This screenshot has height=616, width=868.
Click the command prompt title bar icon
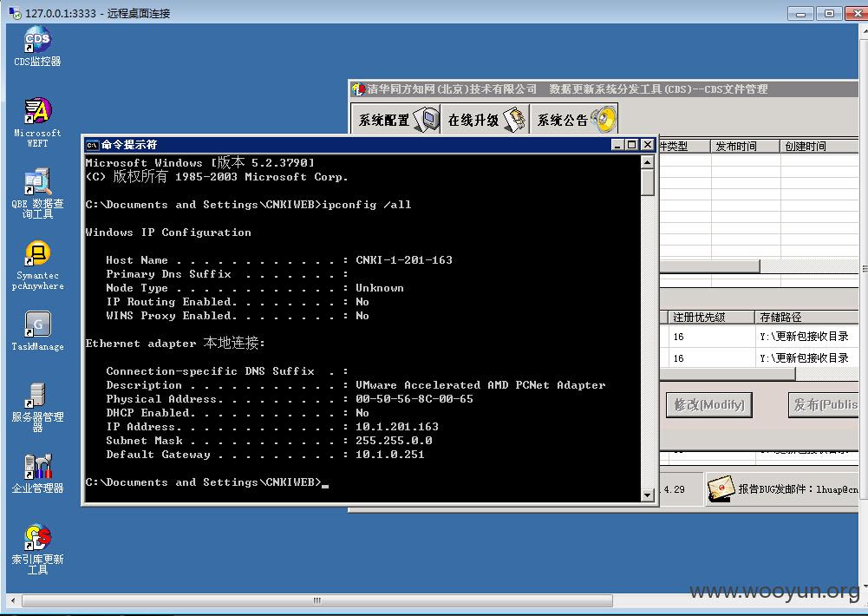(x=93, y=145)
